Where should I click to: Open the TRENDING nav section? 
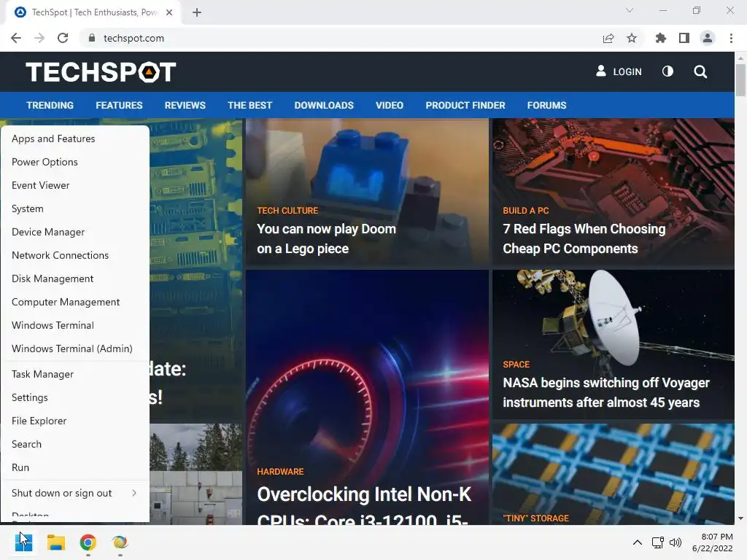pyautogui.click(x=50, y=105)
